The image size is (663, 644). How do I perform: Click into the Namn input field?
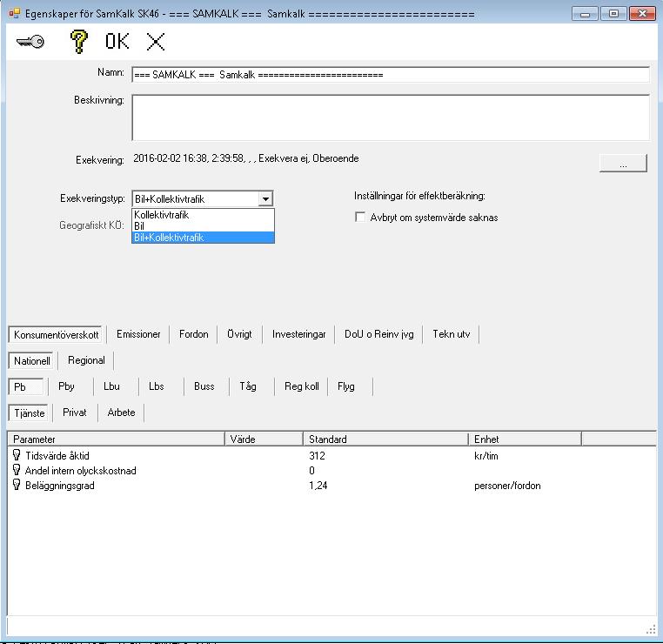(391, 75)
